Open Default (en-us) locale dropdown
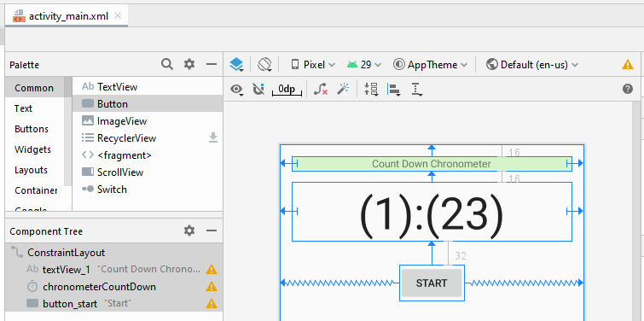Image resolution: width=644 pixels, height=321 pixels. coord(532,65)
